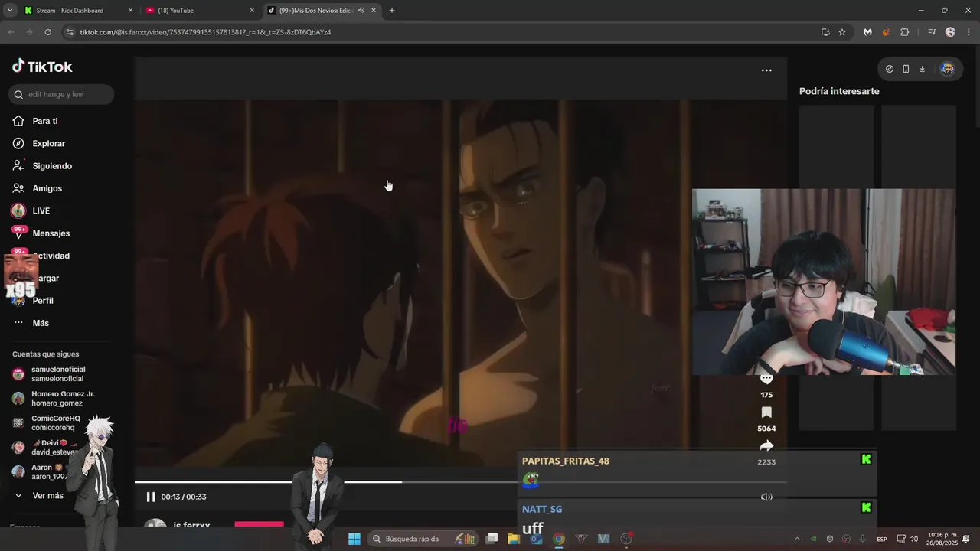Mute the TikTok tab audio icon

[x=361, y=11]
